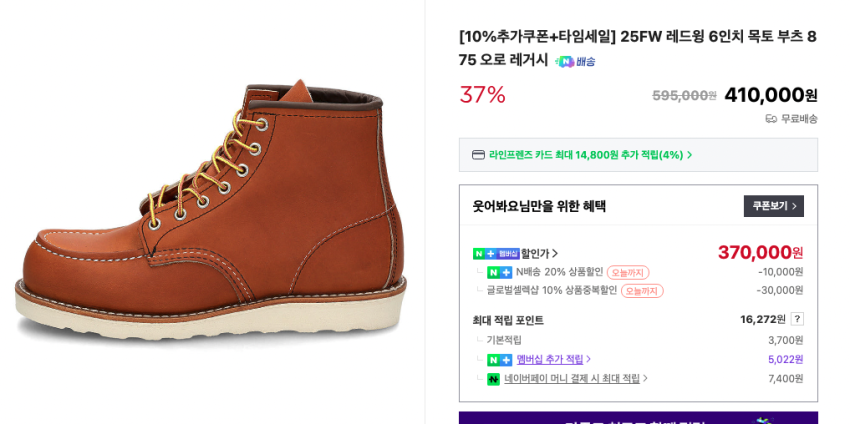Expand the 라인프렌즈 카드 banner chevron
The width and height of the screenshot is (850, 424).
pos(690,155)
